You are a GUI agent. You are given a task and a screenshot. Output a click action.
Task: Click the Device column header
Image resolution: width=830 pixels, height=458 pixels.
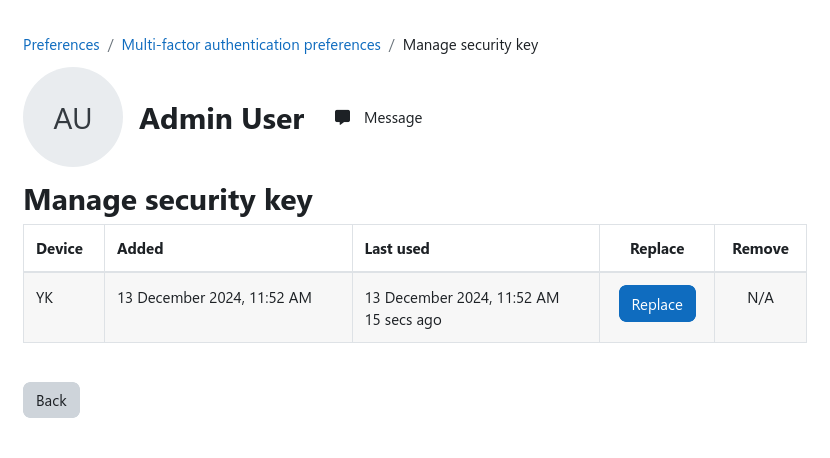click(x=59, y=249)
